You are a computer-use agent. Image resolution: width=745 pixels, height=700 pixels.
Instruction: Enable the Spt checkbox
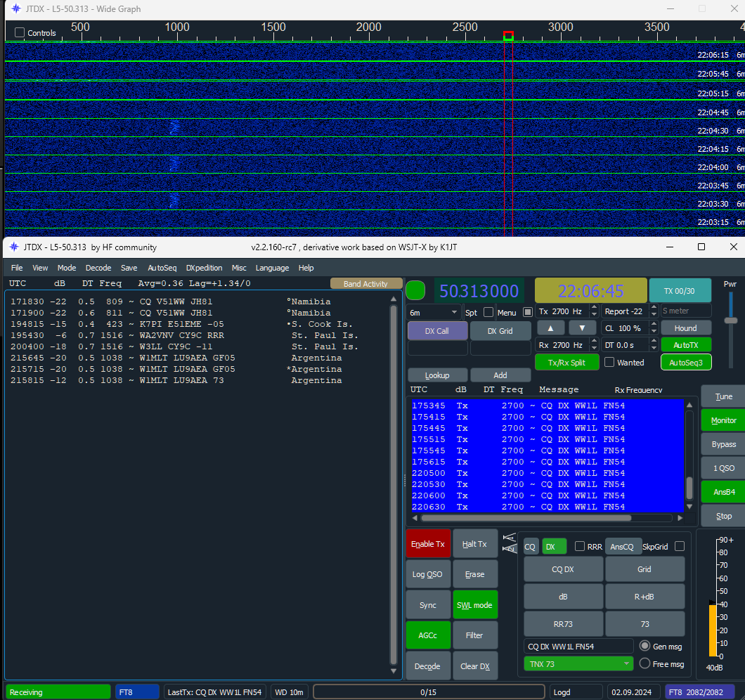coord(488,312)
